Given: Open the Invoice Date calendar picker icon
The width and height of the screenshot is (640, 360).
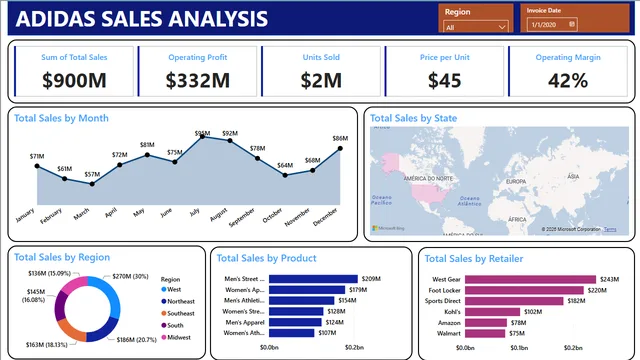Looking at the screenshot, I should (572, 24).
